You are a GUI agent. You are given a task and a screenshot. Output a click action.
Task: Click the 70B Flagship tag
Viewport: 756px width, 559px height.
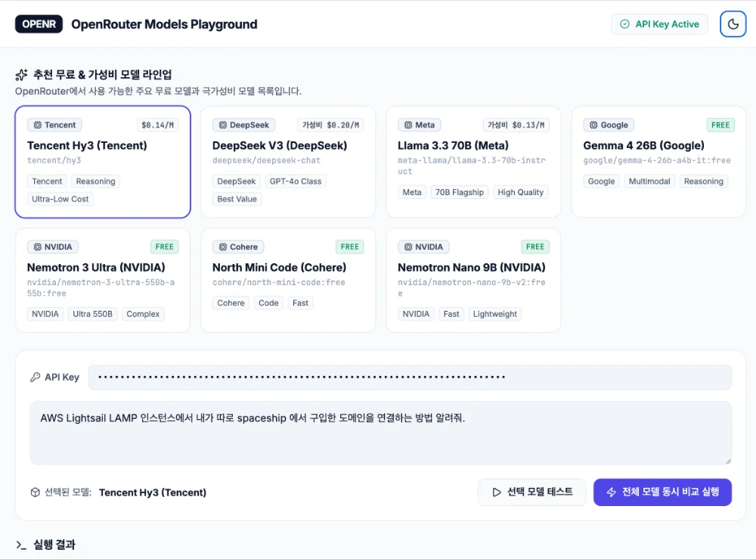pos(460,192)
